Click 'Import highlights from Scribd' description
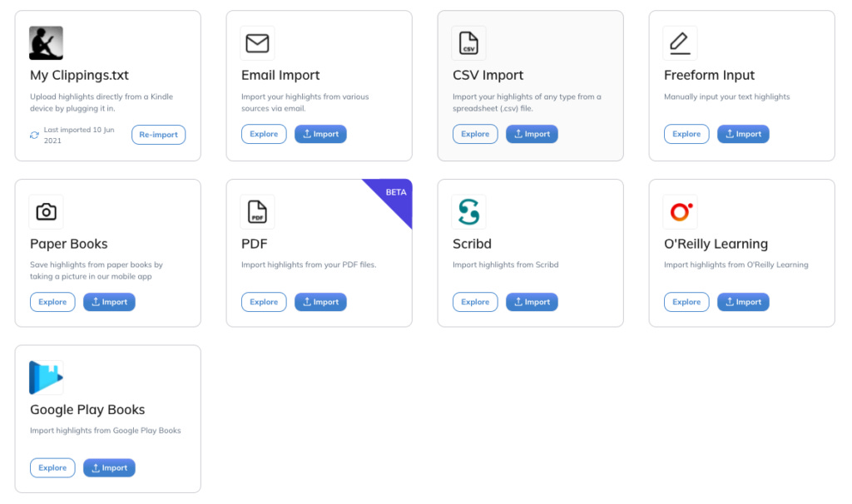 505,265
